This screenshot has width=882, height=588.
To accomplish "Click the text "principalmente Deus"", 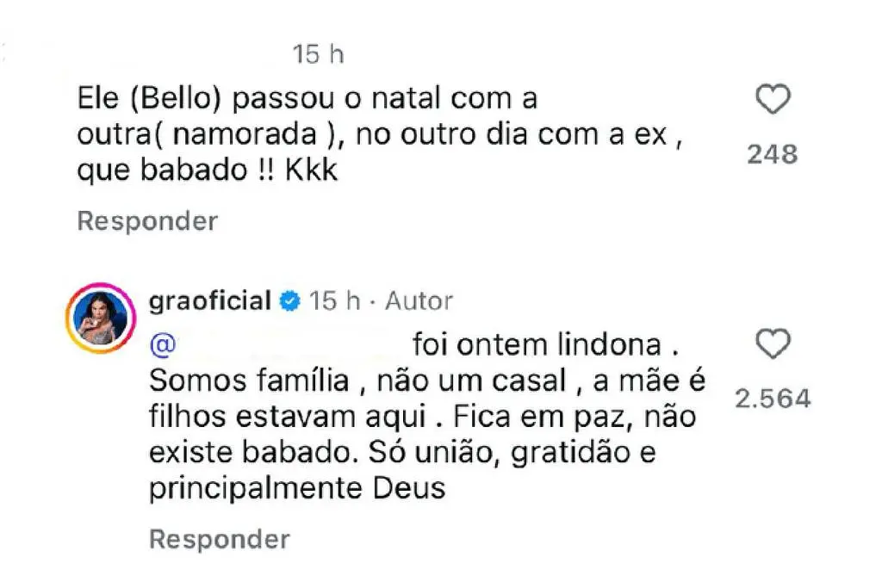I will click(297, 489).
